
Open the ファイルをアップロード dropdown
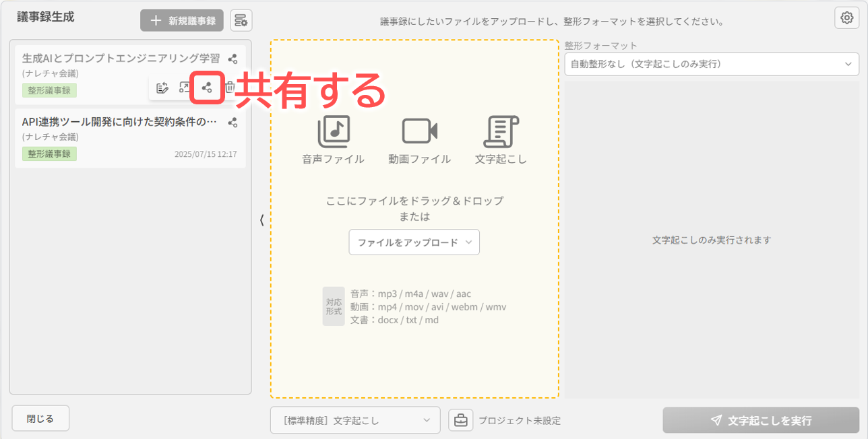pos(414,242)
